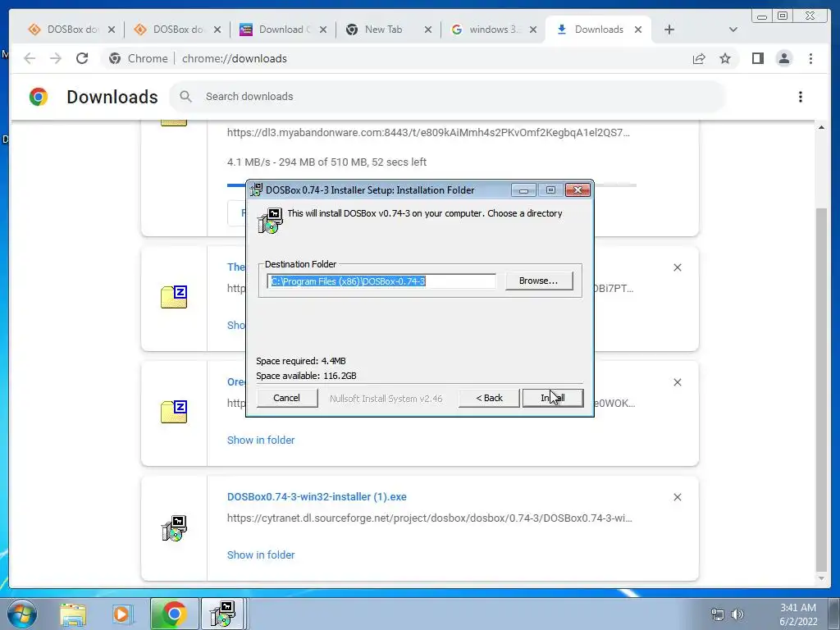The image size is (840, 630).
Task: Open DOSBox0.74-3-win32-installer (1).exe link
Action: coord(317,496)
